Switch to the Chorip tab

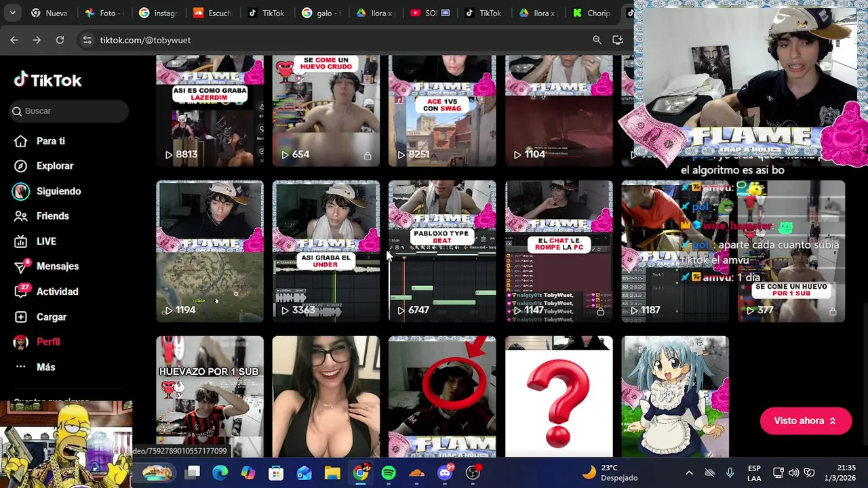coord(591,13)
